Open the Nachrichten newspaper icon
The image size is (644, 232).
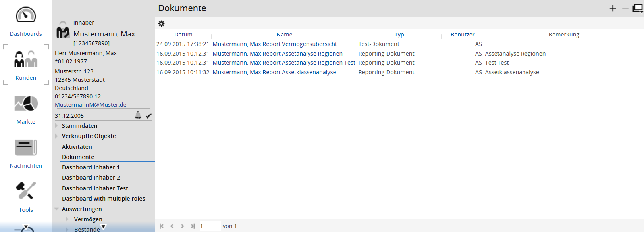tap(26, 148)
